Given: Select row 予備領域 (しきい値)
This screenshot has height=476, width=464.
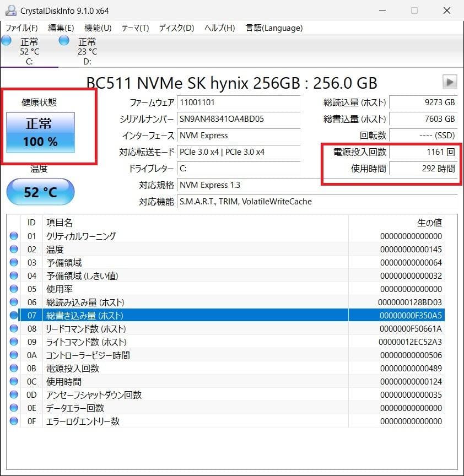Looking at the screenshot, I should pyautogui.click(x=225, y=275).
